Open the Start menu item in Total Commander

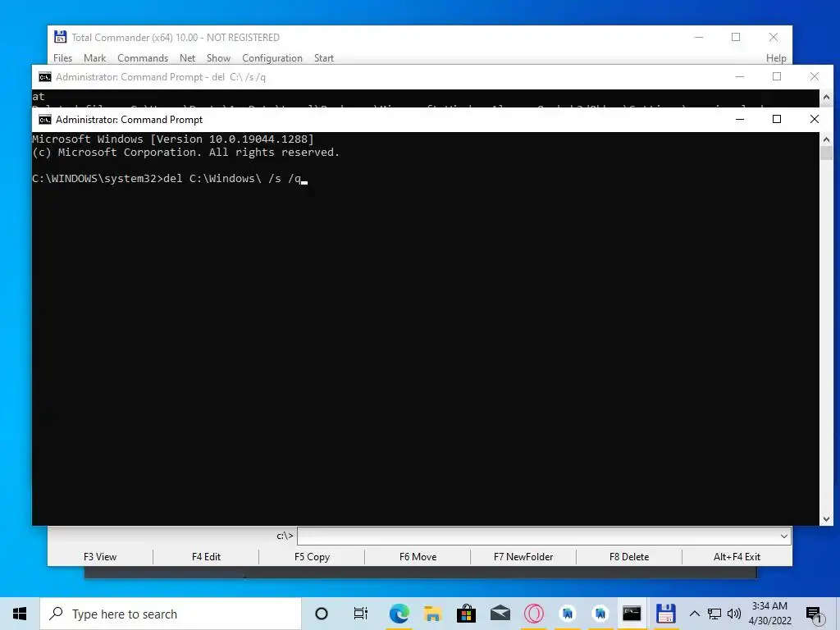tap(323, 58)
